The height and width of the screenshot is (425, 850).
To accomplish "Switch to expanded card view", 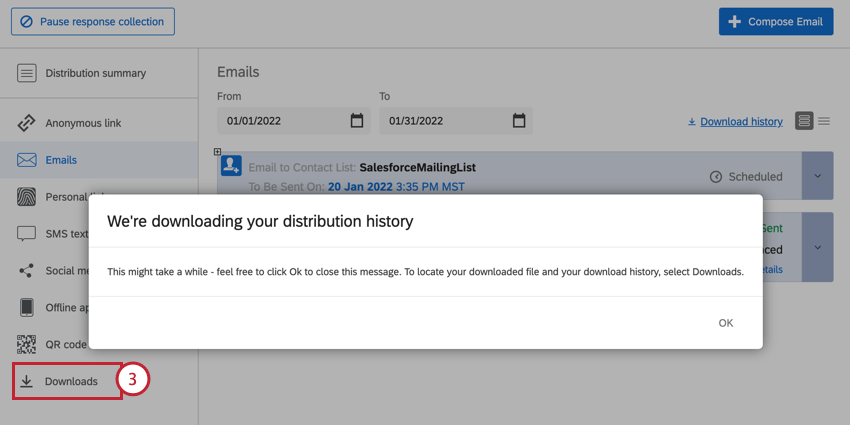I will point(804,121).
